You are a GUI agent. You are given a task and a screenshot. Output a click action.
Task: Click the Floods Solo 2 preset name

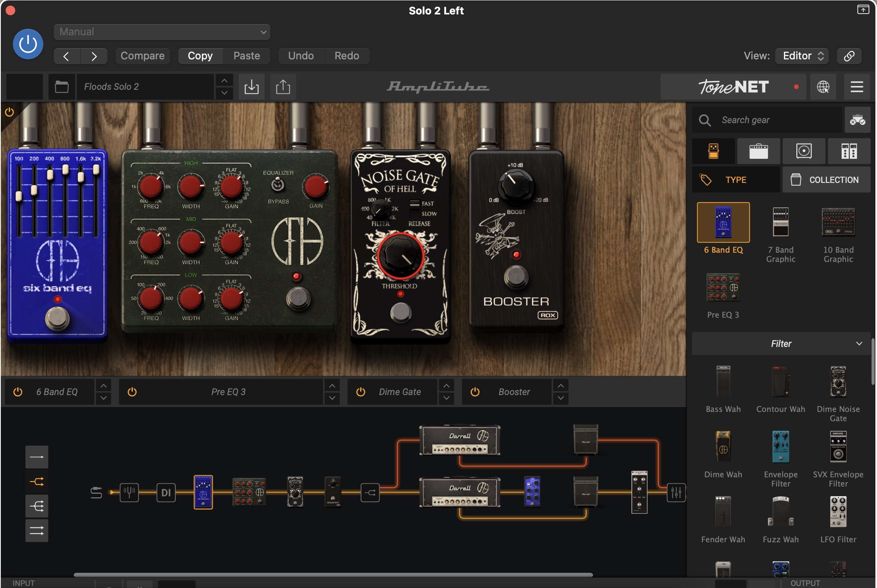144,87
